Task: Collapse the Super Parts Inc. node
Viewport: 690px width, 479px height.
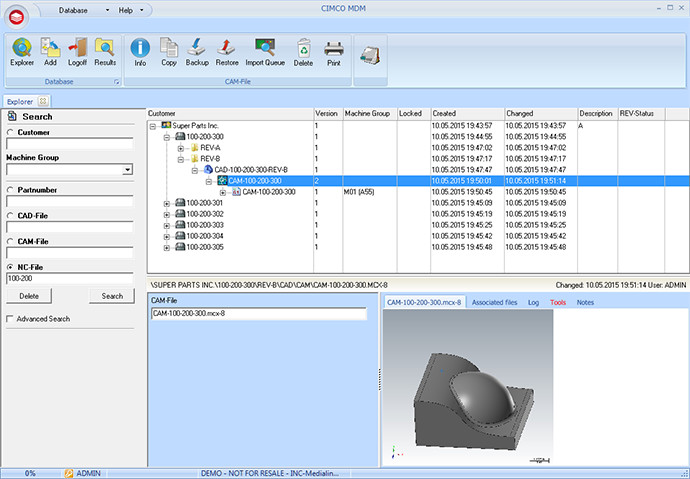Action: (x=153, y=126)
